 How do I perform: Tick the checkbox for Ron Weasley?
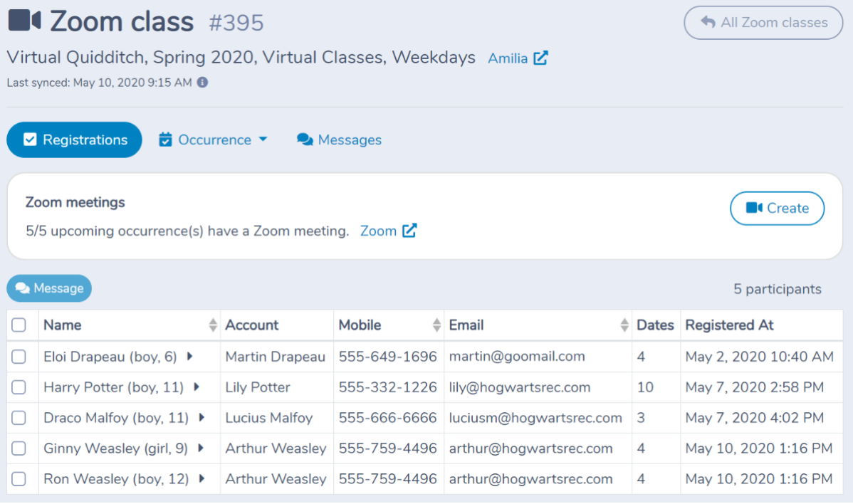19,478
